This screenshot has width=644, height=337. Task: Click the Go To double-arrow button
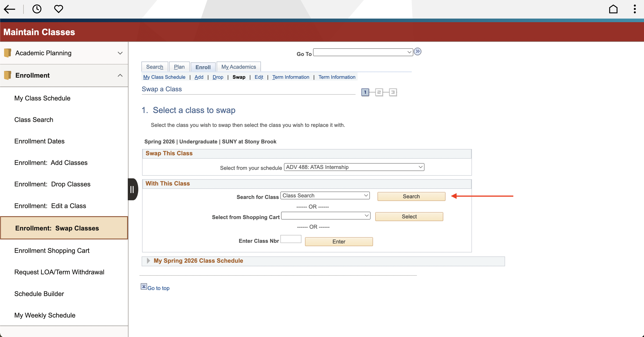pyautogui.click(x=418, y=51)
